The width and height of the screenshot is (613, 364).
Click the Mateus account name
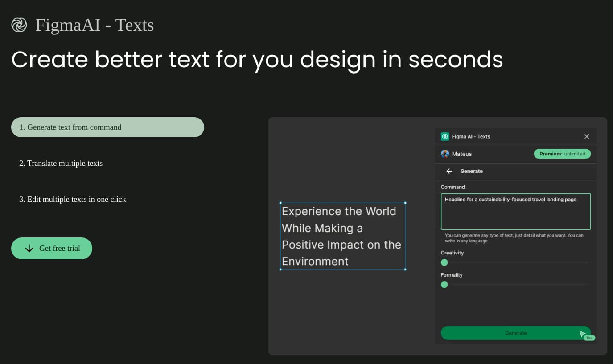(462, 154)
